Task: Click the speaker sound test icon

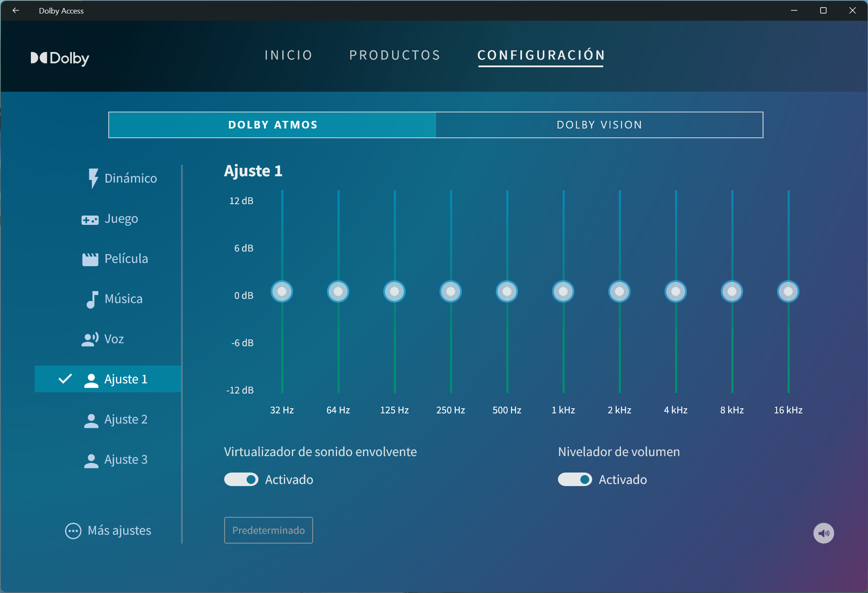Action: point(823,533)
